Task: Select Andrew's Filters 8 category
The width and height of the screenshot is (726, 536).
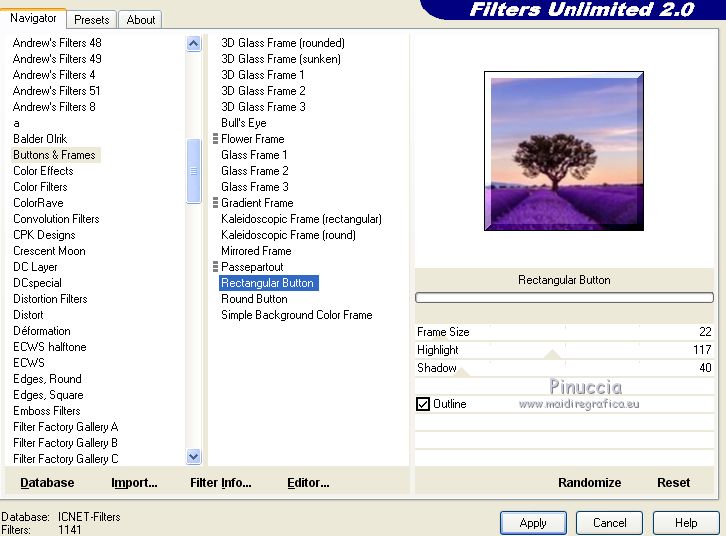Action: [54, 106]
